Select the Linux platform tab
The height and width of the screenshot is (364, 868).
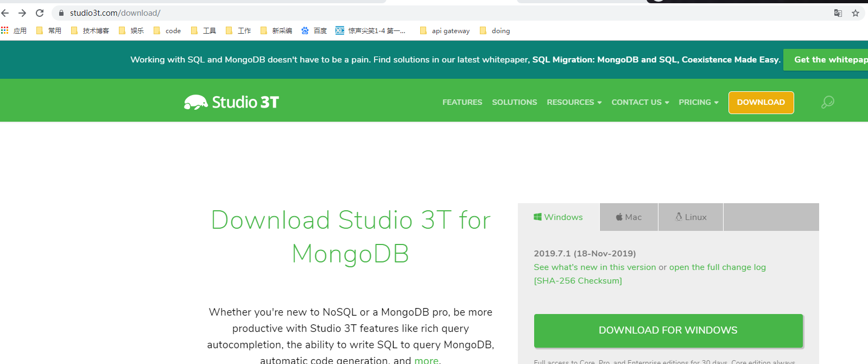point(690,217)
